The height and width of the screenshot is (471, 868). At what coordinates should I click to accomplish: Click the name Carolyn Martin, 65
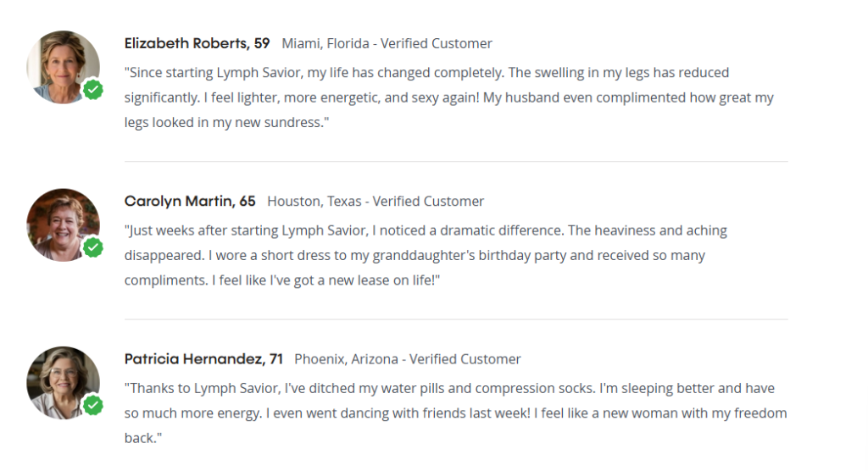click(x=190, y=202)
